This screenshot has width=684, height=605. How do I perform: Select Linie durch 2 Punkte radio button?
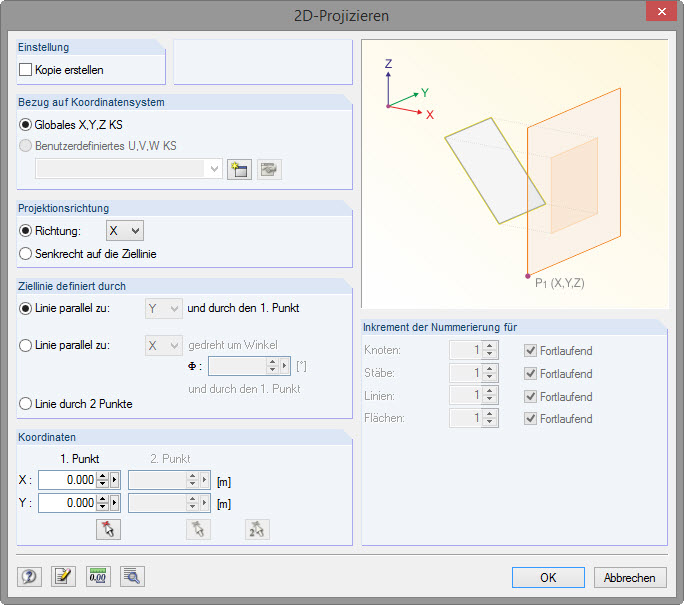[25, 403]
